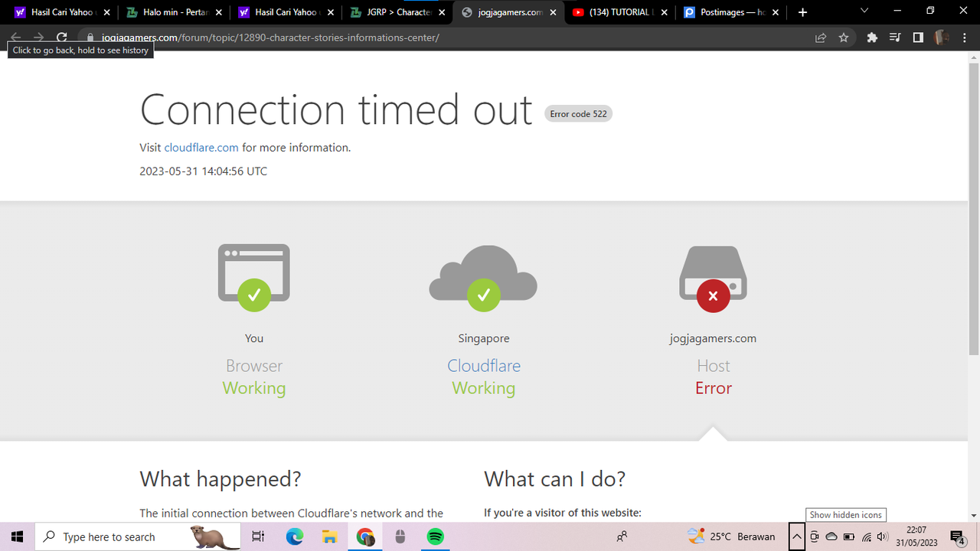Open a new tab with the plus button
The image size is (980, 551).
coord(802,12)
